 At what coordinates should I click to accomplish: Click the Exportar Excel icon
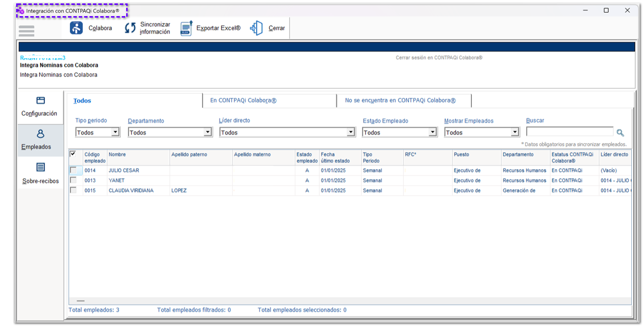point(186,28)
